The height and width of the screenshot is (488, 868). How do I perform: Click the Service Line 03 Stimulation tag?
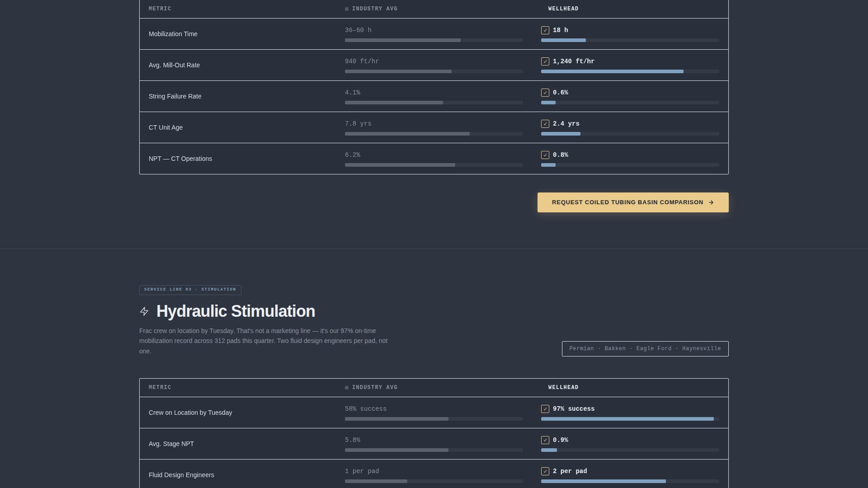click(x=190, y=290)
